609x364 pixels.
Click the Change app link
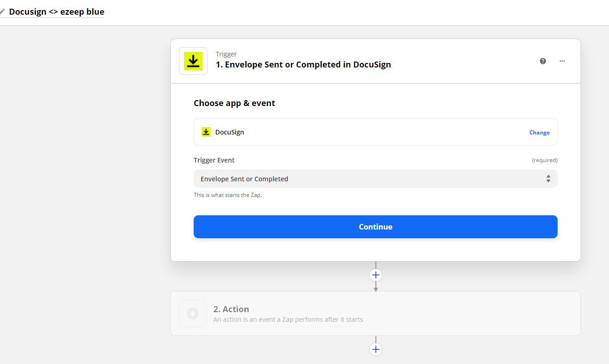539,133
